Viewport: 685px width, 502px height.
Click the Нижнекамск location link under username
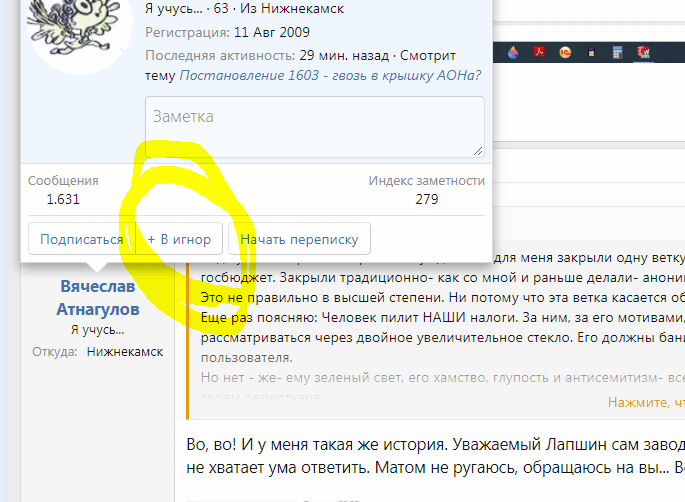pyautogui.click(x=124, y=352)
